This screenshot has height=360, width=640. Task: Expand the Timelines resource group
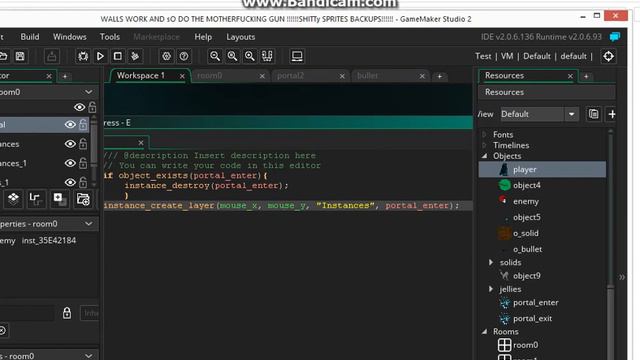point(484,145)
